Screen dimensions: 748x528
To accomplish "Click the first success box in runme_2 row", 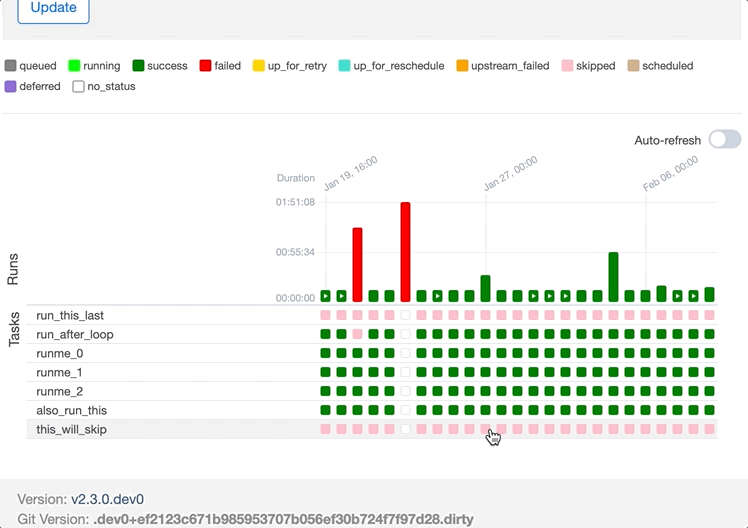I will click(x=325, y=391).
